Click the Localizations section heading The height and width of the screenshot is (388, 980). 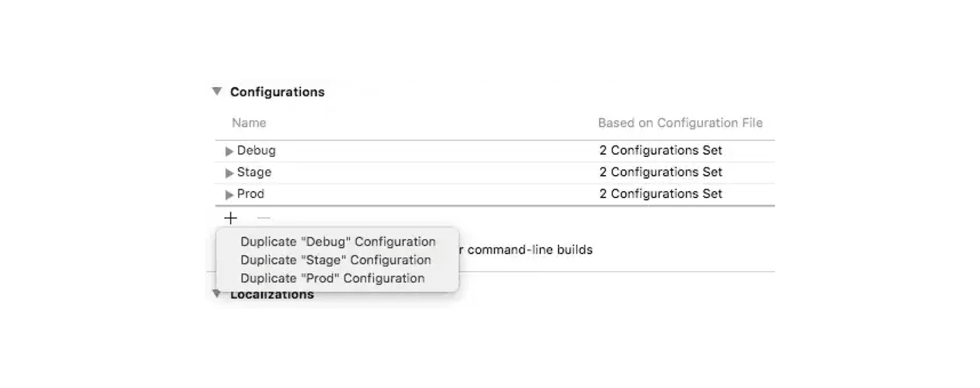(272, 295)
